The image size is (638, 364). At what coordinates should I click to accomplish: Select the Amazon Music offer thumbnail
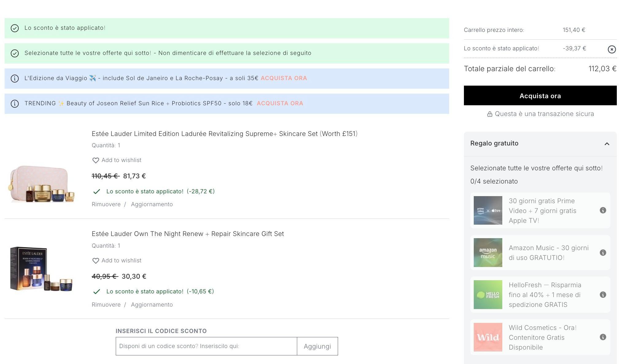(x=488, y=253)
